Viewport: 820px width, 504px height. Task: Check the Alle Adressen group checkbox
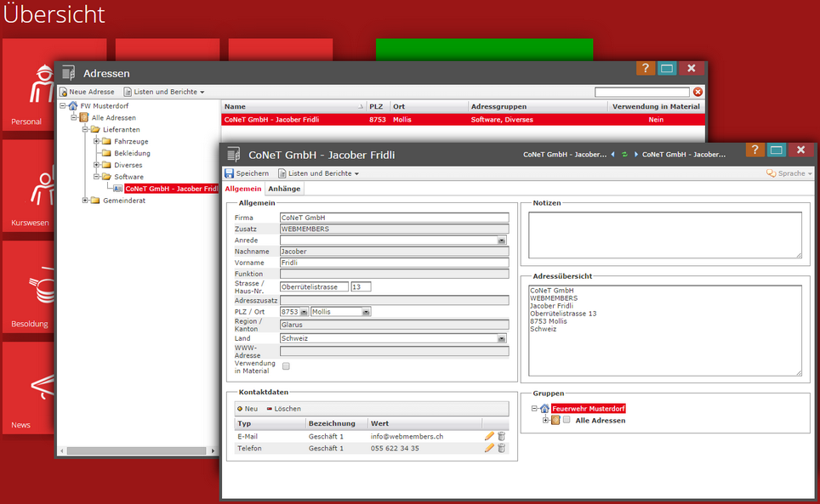click(567, 420)
